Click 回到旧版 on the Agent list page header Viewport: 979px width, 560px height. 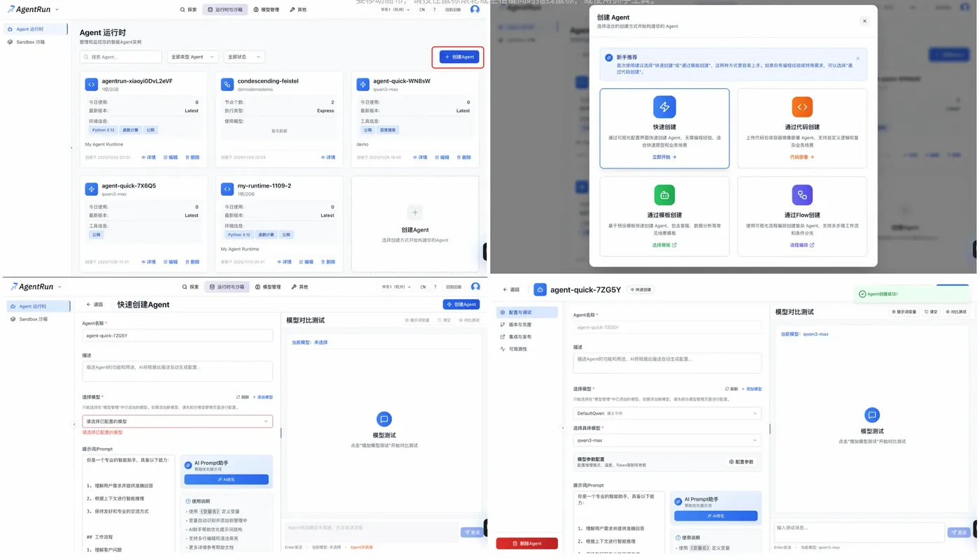tap(453, 10)
